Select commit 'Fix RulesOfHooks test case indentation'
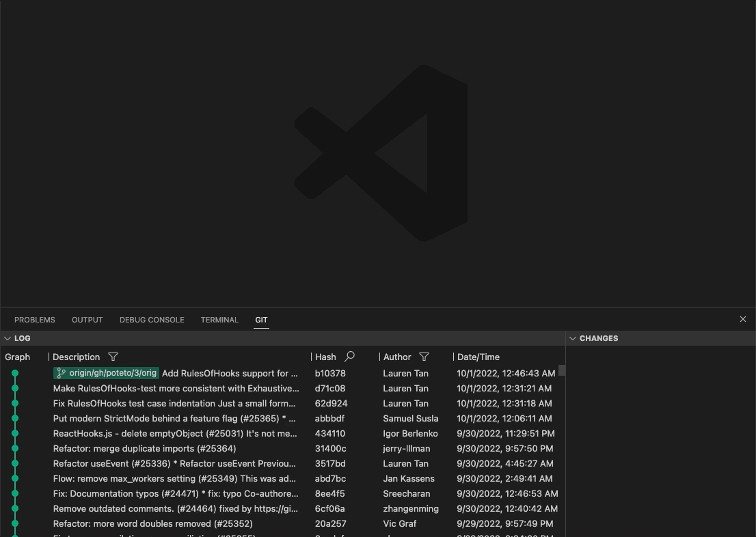 (x=174, y=403)
